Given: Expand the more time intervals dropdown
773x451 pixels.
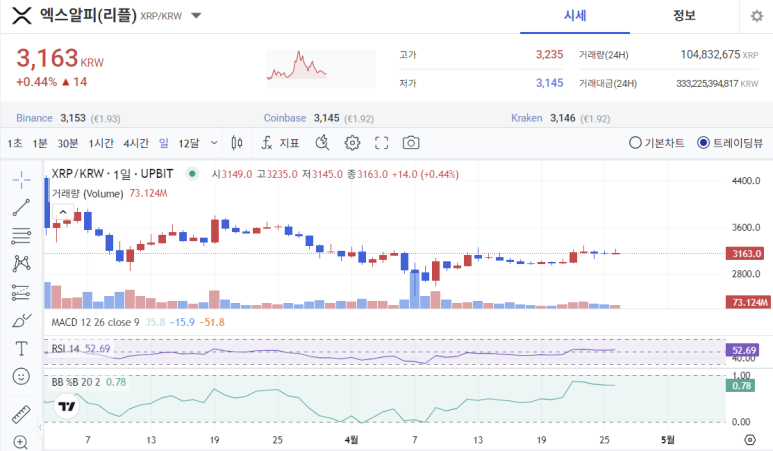Looking at the screenshot, I should (x=214, y=143).
